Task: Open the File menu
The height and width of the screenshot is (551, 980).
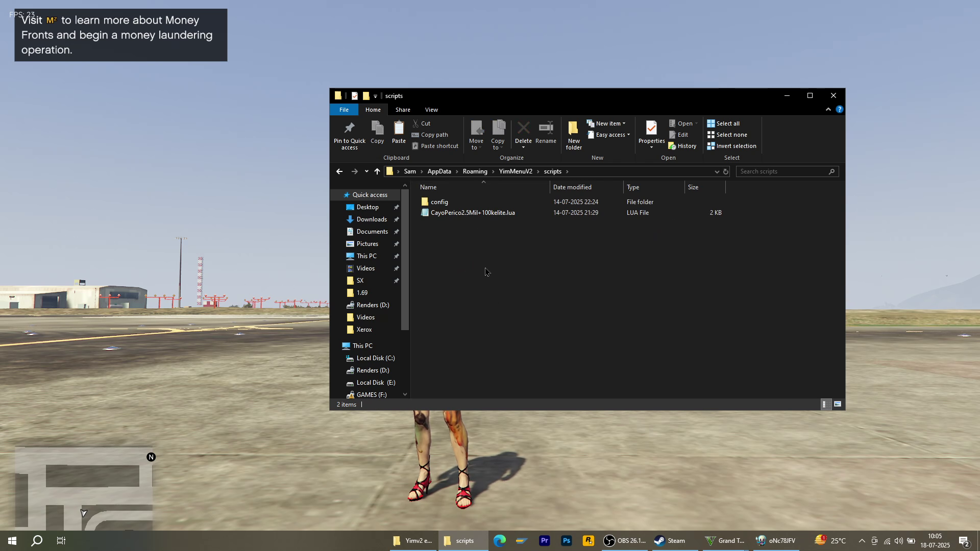Action: (344, 110)
